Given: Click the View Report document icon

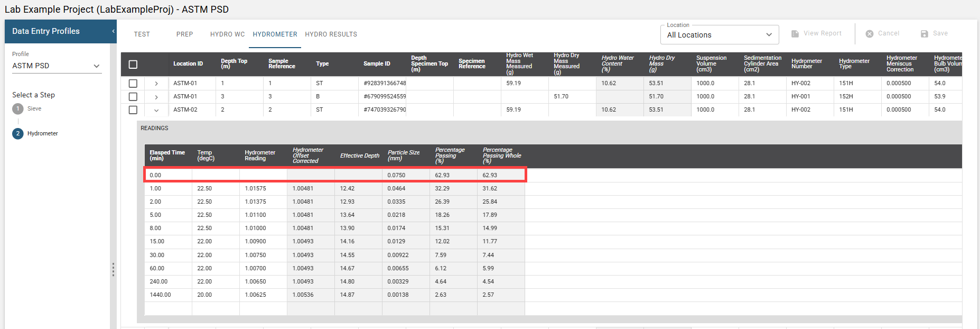Looking at the screenshot, I should pos(795,34).
